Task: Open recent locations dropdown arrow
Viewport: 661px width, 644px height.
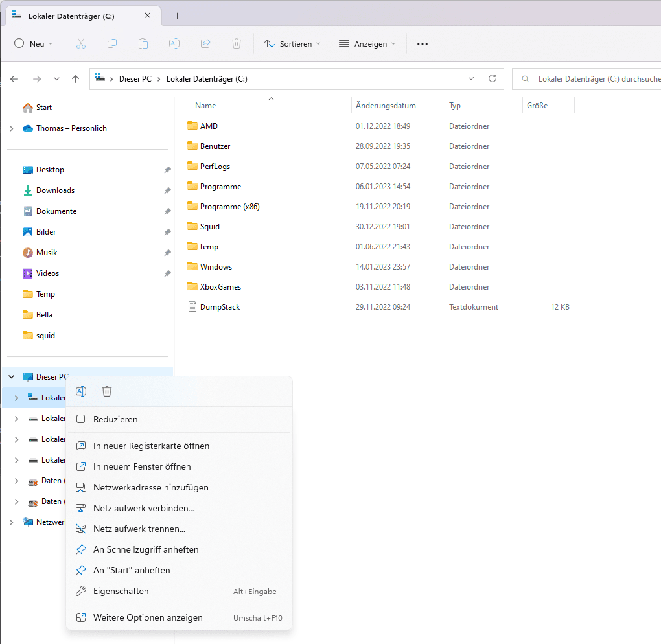Action: (x=56, y=79)
